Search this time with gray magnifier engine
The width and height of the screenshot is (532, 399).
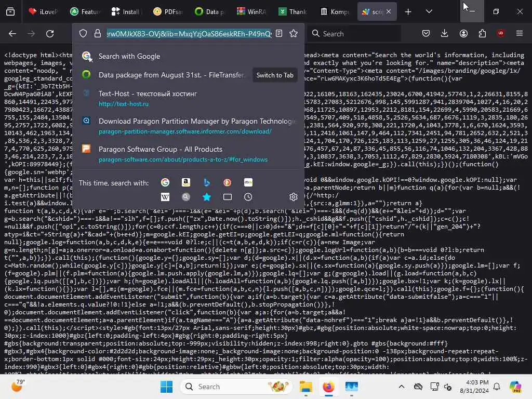pos(186,197)
